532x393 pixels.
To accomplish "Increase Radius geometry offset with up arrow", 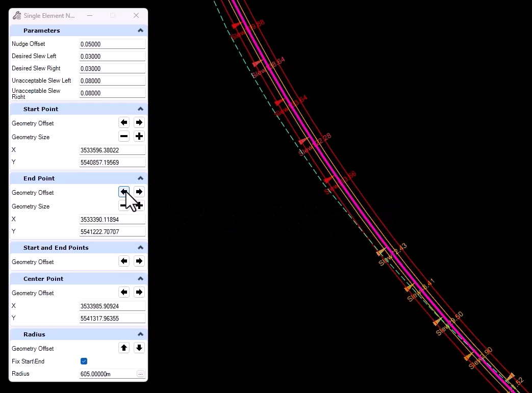I will pyautogui.click(x=124, y=348).
